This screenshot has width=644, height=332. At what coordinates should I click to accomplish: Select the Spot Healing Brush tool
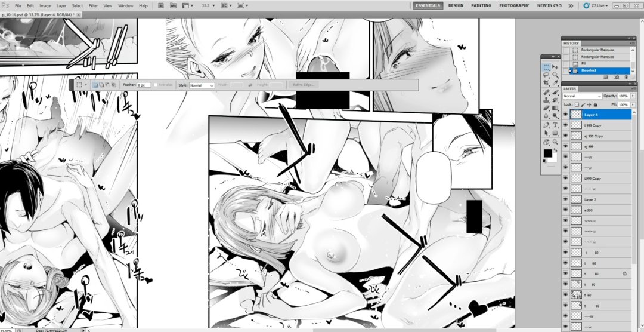click(546, 92)
